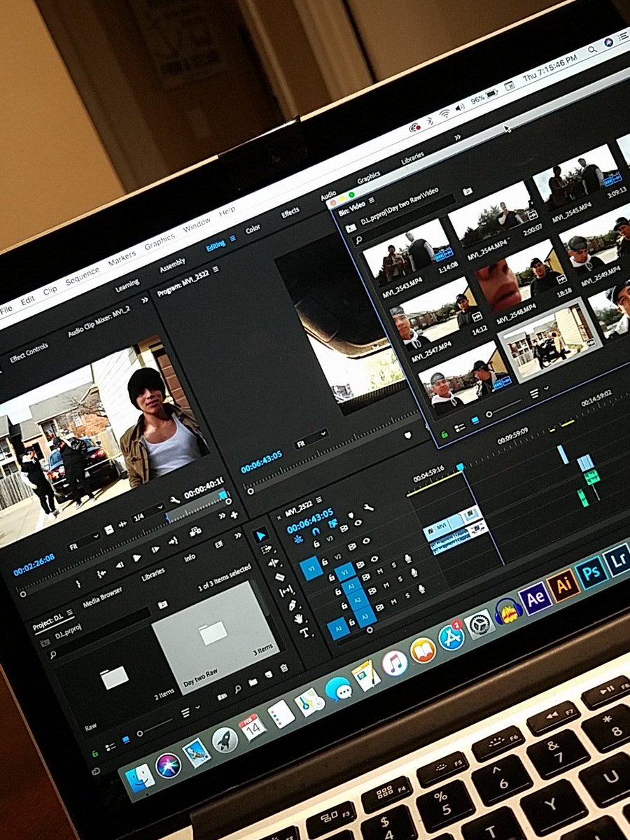Open After Effects from the Dock
The width and height of the screenshot is (630, 840).
tap(536, 597)
